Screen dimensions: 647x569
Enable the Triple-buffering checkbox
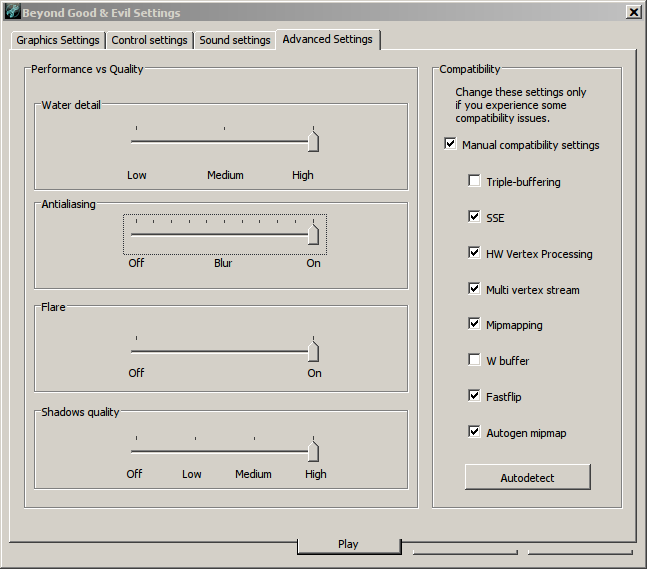(x=475, y=181)
